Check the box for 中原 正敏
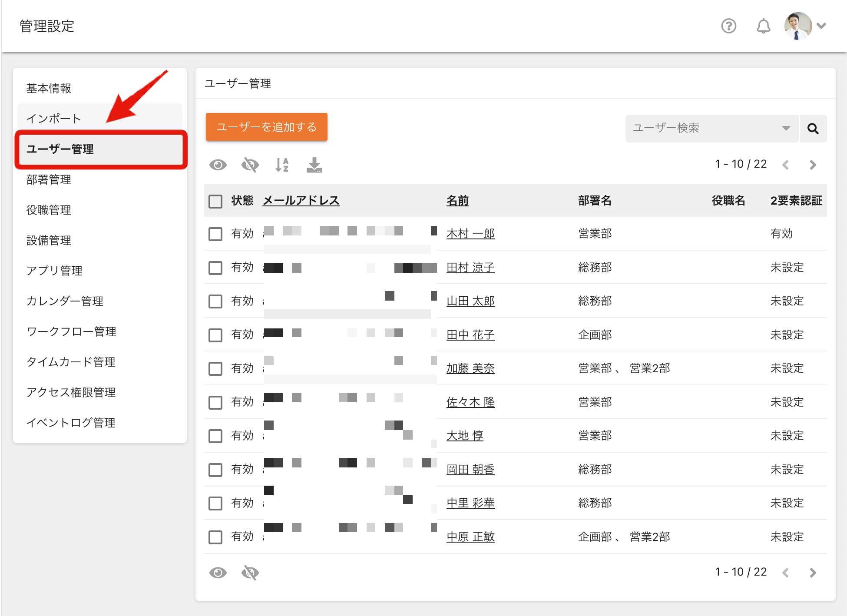This screenshot has height=616, width=847. coord(215,537)
